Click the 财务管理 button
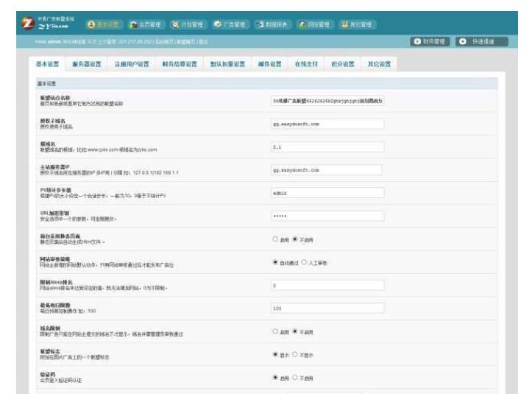Screen dimensions: 532x394 coord(430,41)
